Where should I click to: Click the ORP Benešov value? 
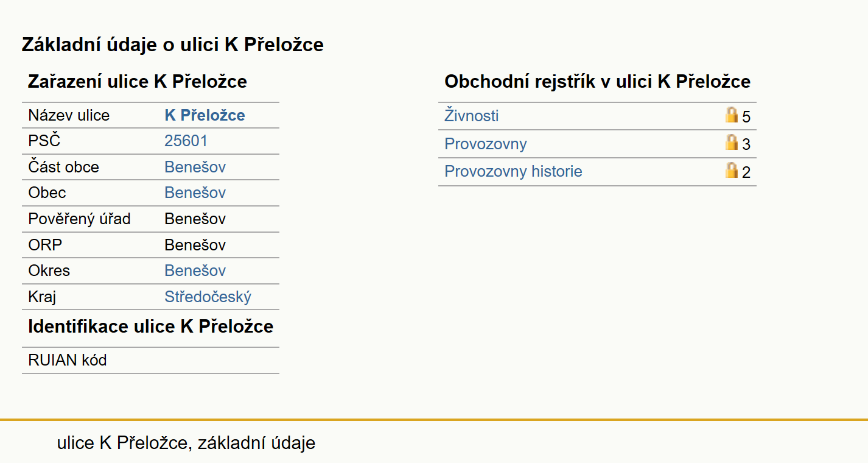point(195,245)
